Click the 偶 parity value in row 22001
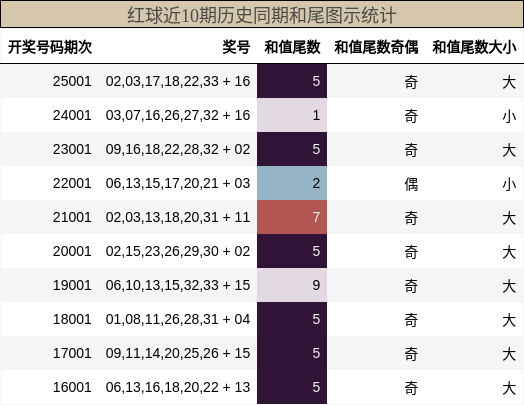 point(411,184)
